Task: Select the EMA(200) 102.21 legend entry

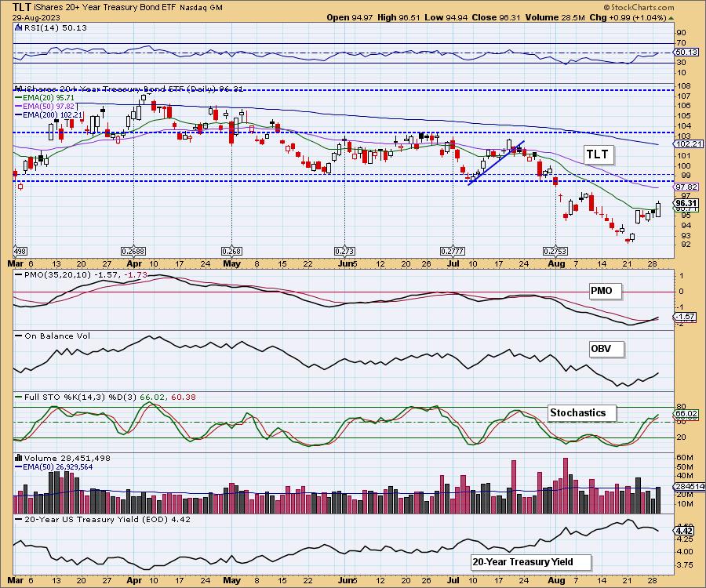Action: (x=49, y=114)
